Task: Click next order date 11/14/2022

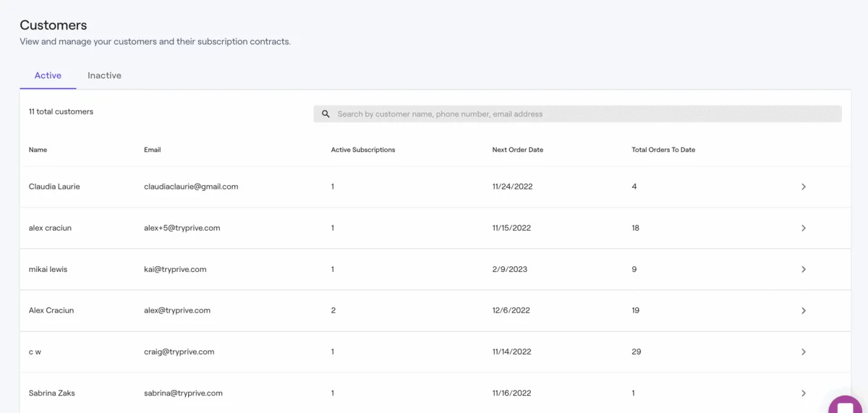Action: (511, 352)
